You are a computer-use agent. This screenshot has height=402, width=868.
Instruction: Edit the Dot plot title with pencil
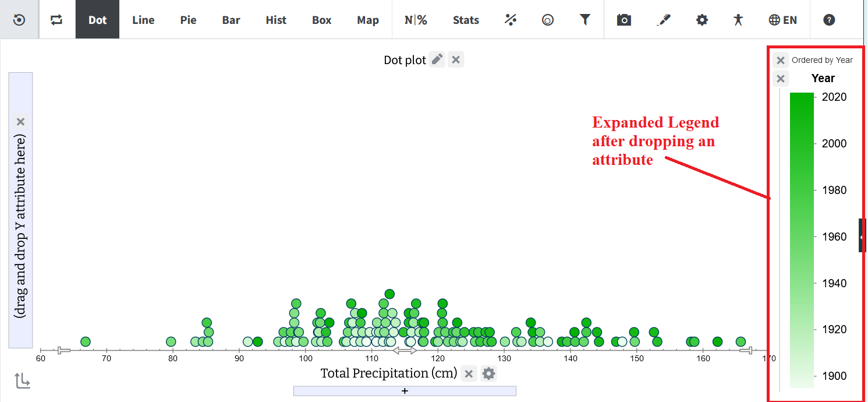point(437,59)
